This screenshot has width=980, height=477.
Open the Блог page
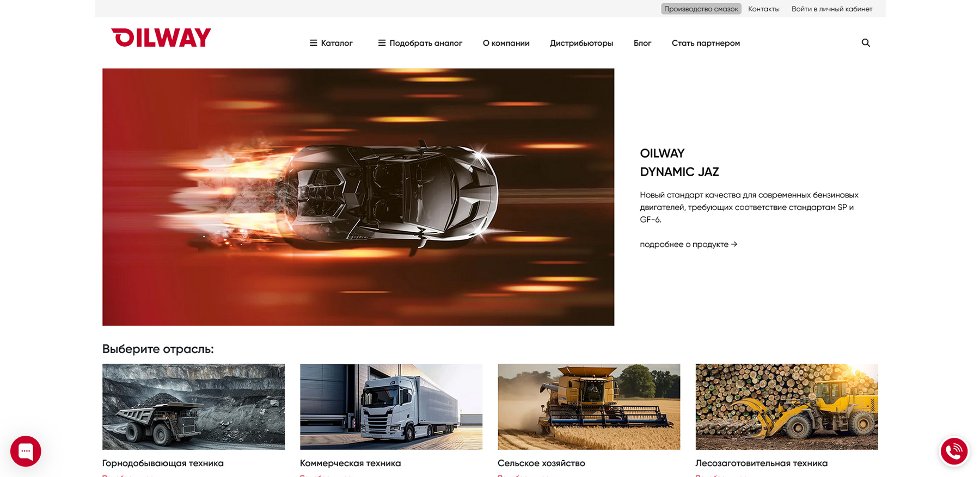(642, 43)
